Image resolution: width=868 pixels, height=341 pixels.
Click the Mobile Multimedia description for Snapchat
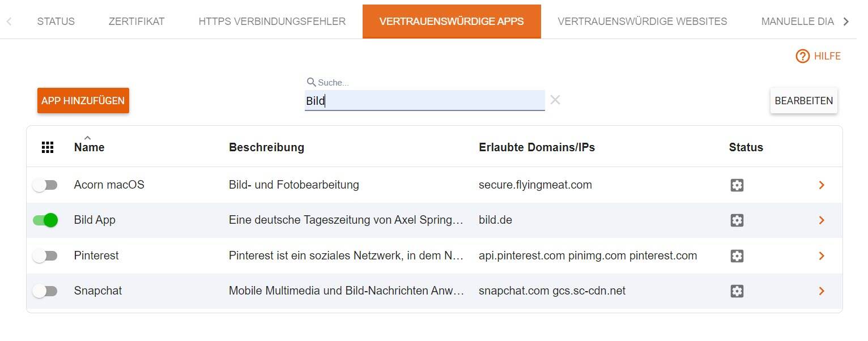(x=347, y=291)
